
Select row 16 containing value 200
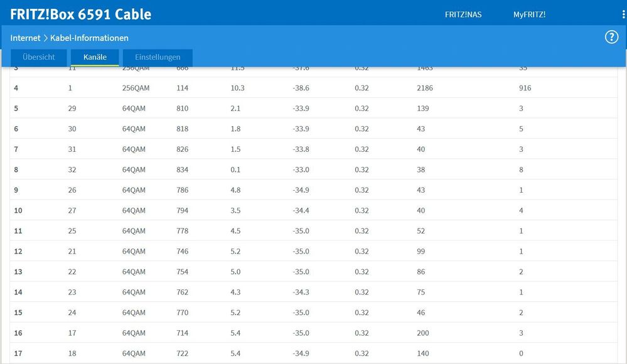(x=422, y=333)
